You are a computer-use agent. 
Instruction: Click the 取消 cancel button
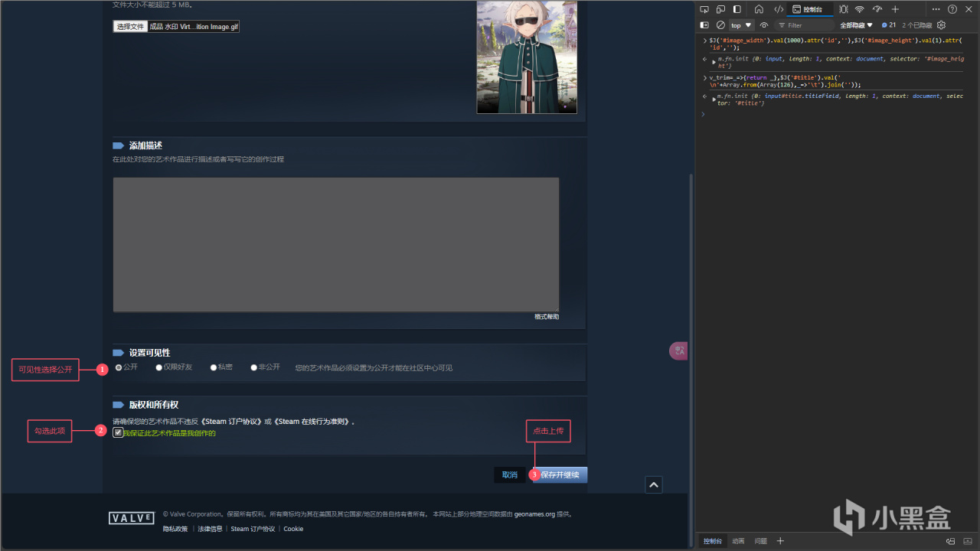[x=510, y=475]
